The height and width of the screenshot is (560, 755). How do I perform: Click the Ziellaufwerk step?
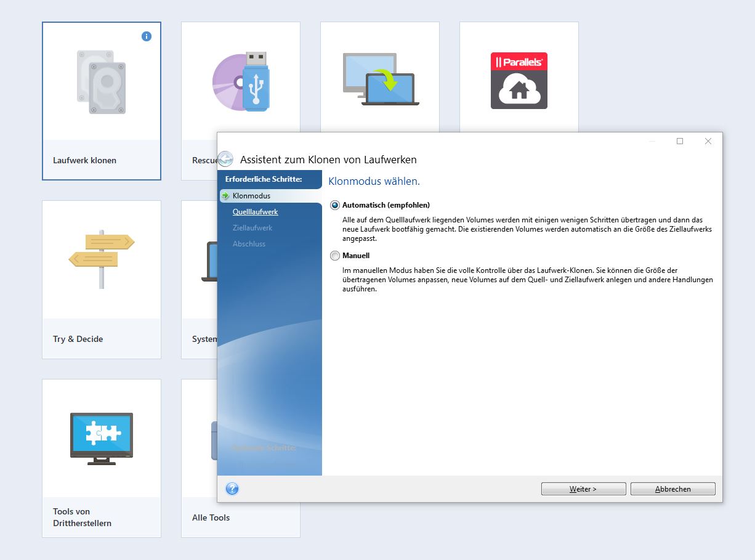click(252, 228)
